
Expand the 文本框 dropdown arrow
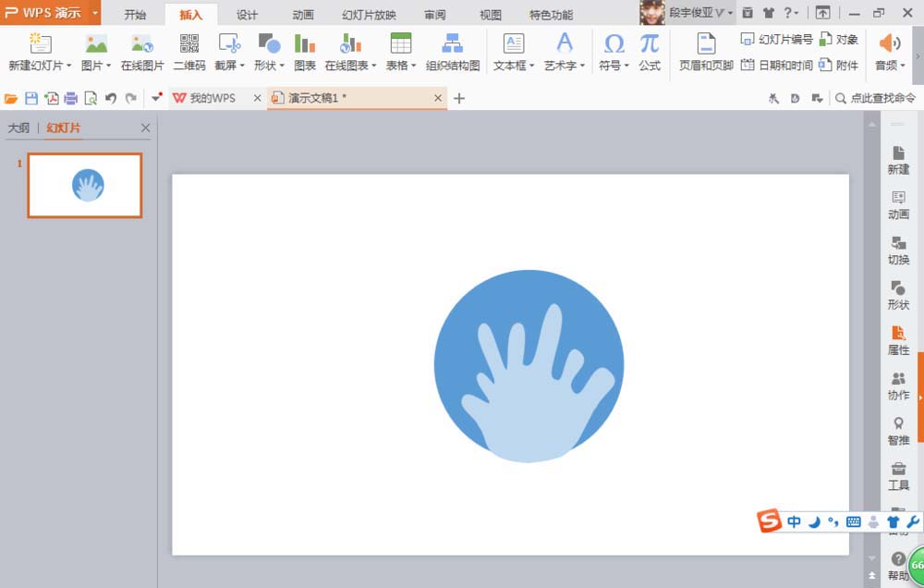tap(531, 66)
